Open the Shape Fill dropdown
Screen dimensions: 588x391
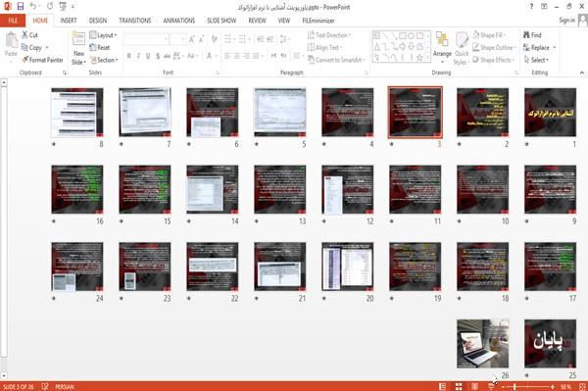pyautogui.click(x=489, y=35)
